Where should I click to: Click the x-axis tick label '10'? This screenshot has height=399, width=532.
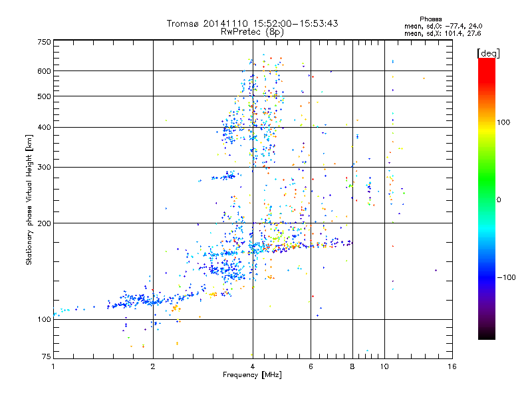384,366
